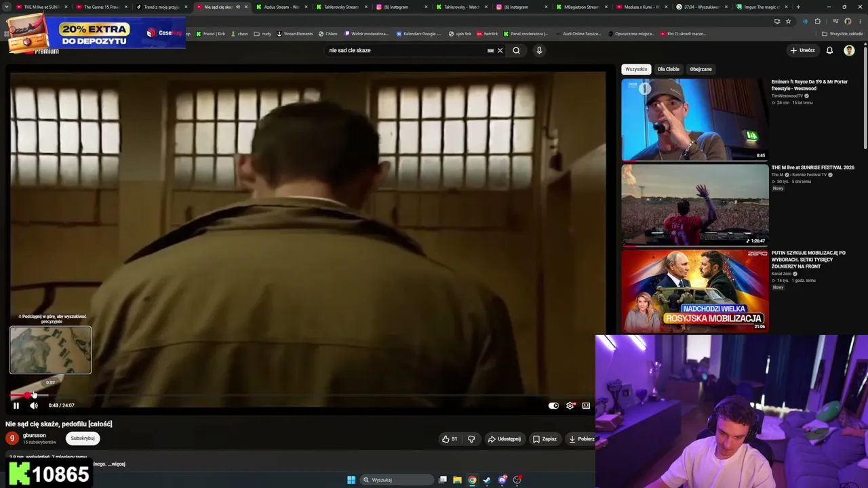Open the Sunrise Festival 2026 video thumbnail

point(694,205)
